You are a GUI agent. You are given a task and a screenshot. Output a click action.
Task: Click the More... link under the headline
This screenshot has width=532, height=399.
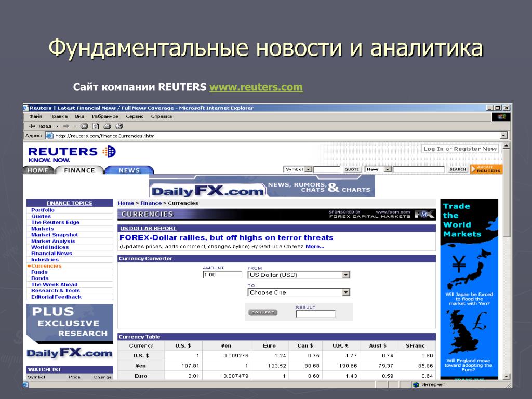click(314, 247)
